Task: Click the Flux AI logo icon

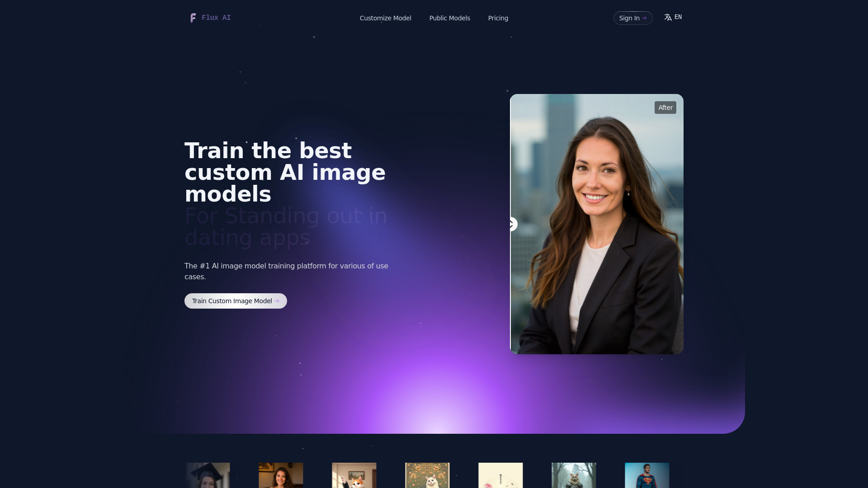Action: tap(192, 18)
